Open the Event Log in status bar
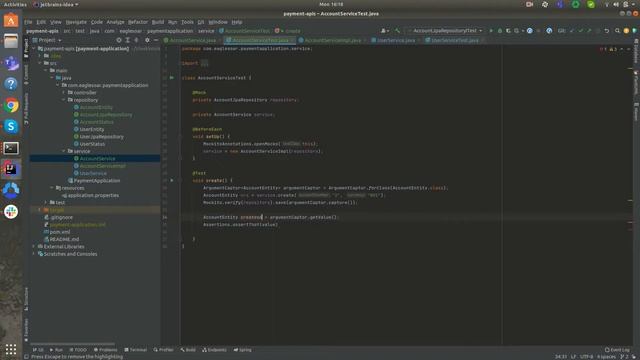 [617, 350]
